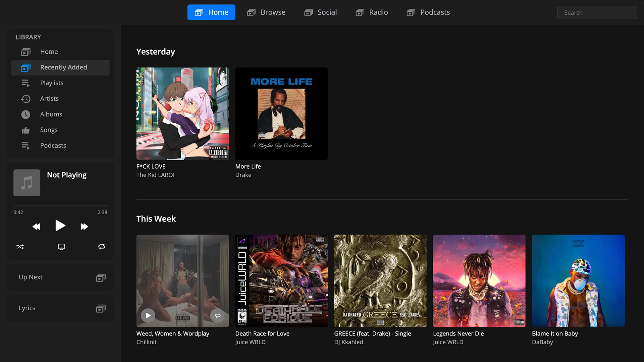Click the More Life album title

pos(248,167)
